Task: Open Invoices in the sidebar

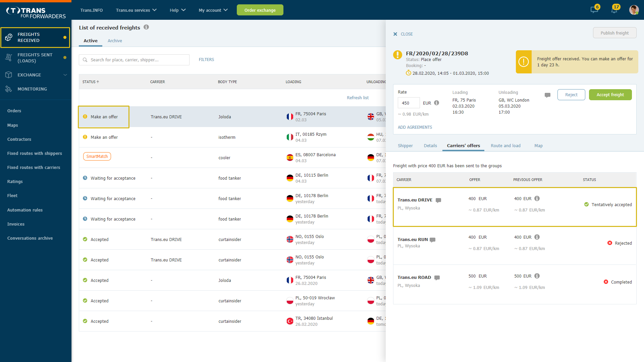Action: (x=16, y=224)
